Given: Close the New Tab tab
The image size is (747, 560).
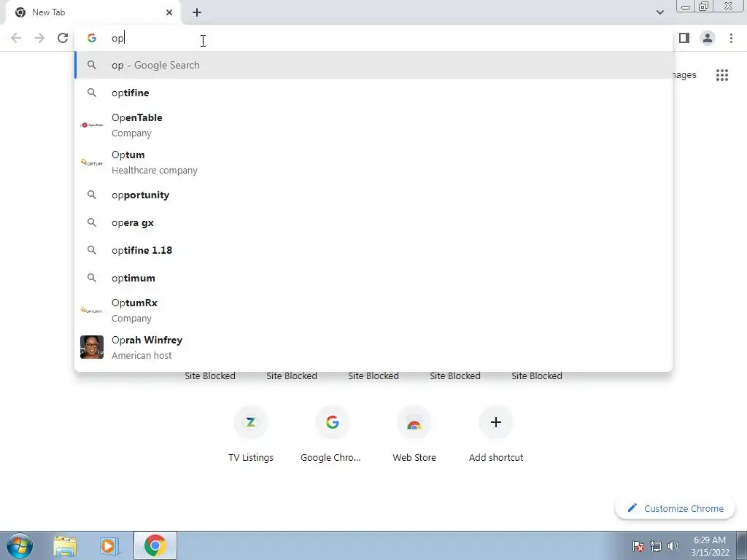Looking at the screenshot, I should pos(169,12).
